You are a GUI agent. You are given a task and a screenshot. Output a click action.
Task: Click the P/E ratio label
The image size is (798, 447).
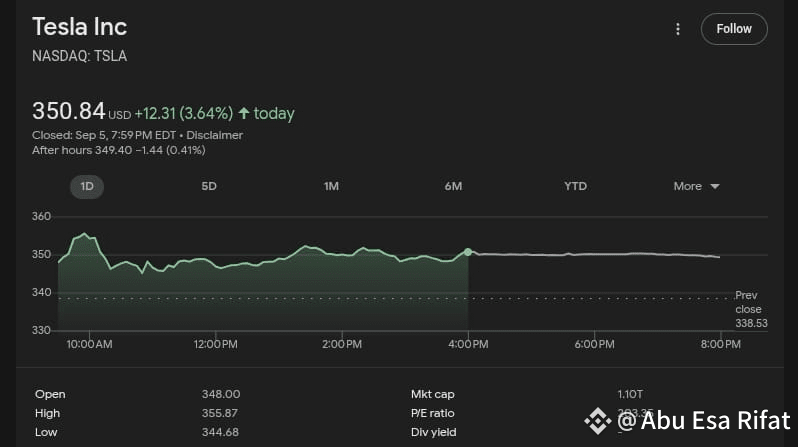(433, 413)
